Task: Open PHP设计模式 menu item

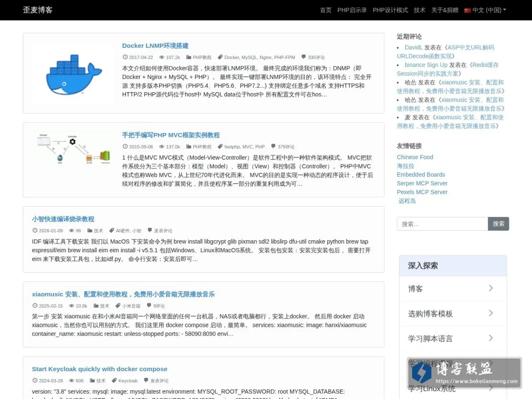Action: click(390, 10)
